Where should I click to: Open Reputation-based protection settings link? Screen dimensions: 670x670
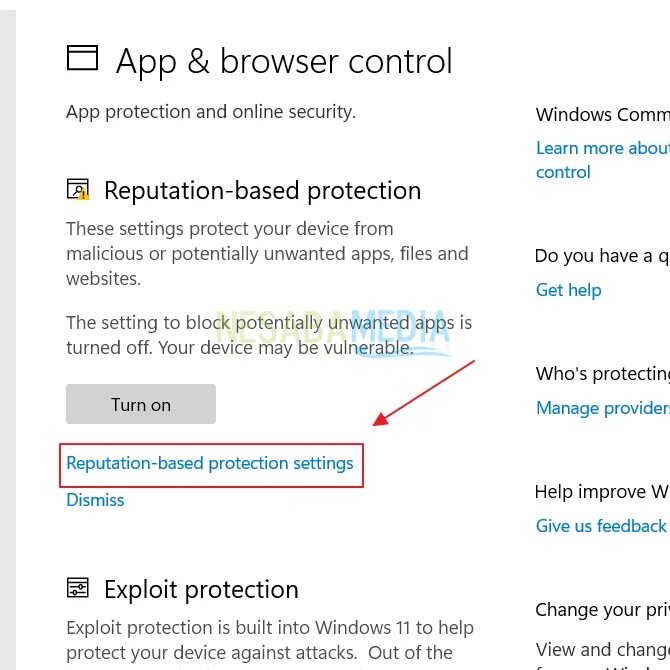[x=210, y=464]
